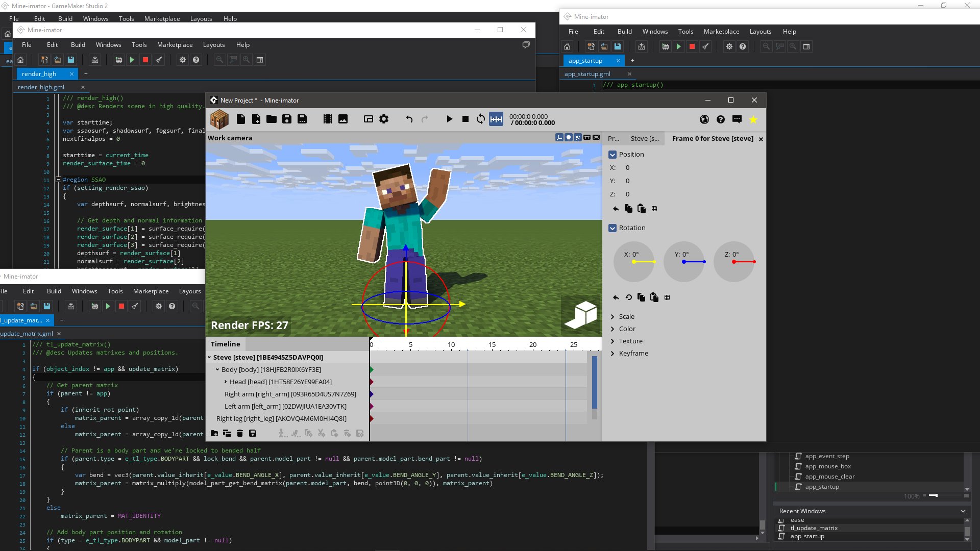Uncheck the Position checkbox

[612, 154]
